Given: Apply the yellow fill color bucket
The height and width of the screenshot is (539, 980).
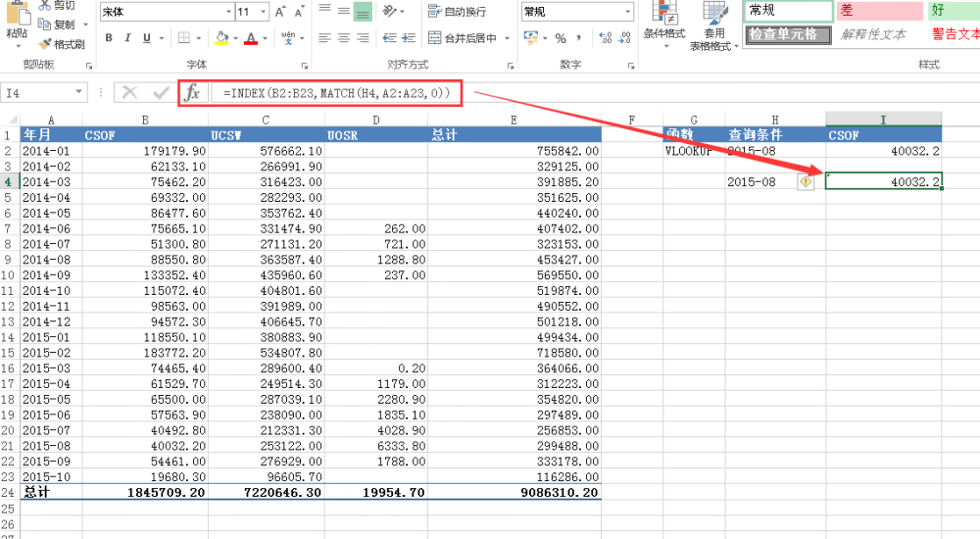Looking at the screenshot, I should (x=221, y=38).
